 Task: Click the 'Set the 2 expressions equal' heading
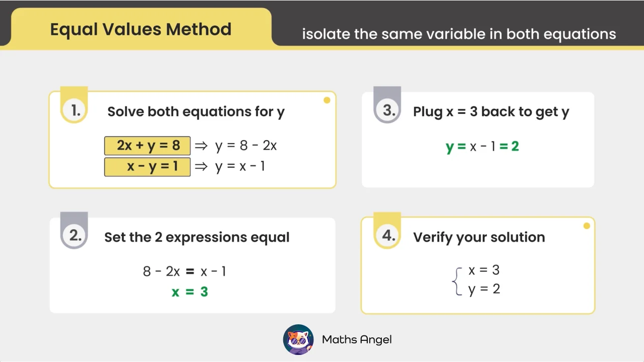pos(197,237)
